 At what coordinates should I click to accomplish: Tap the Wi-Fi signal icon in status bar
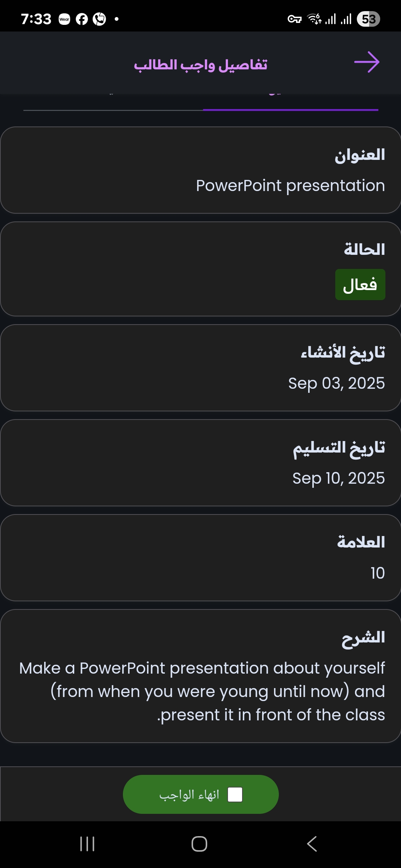click(314, 19)
